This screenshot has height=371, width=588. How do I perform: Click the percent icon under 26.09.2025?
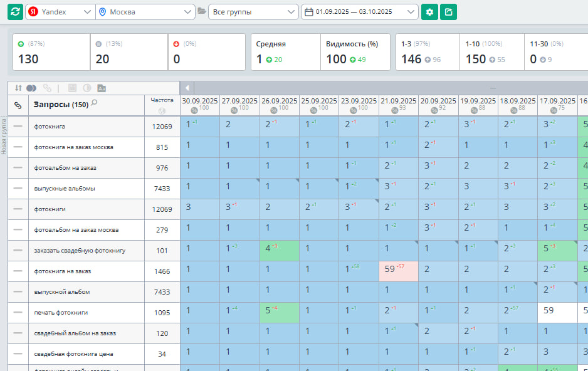click(274, 110)
